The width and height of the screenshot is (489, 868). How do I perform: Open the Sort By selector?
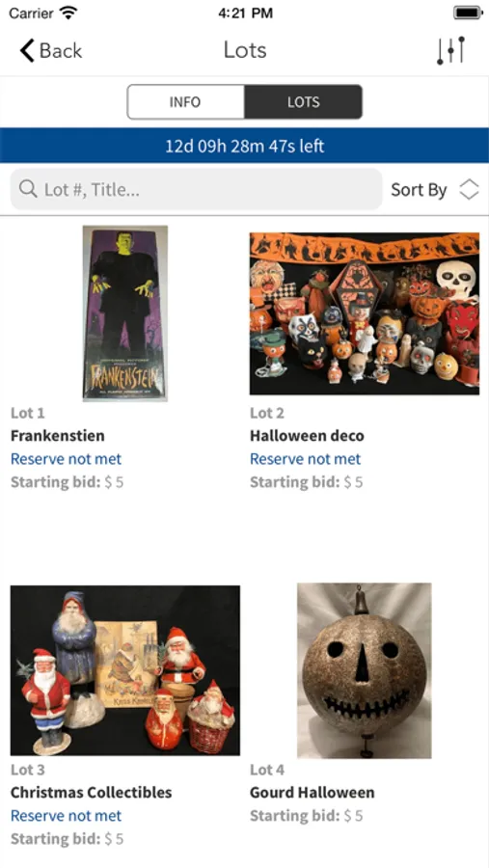pos(435,190)
